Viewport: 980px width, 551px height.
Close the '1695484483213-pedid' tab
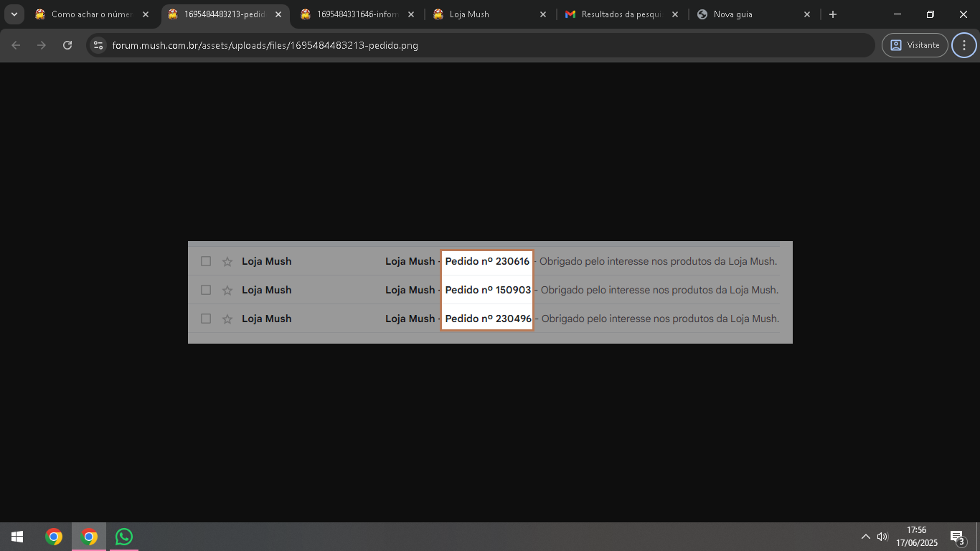point(278,14)
